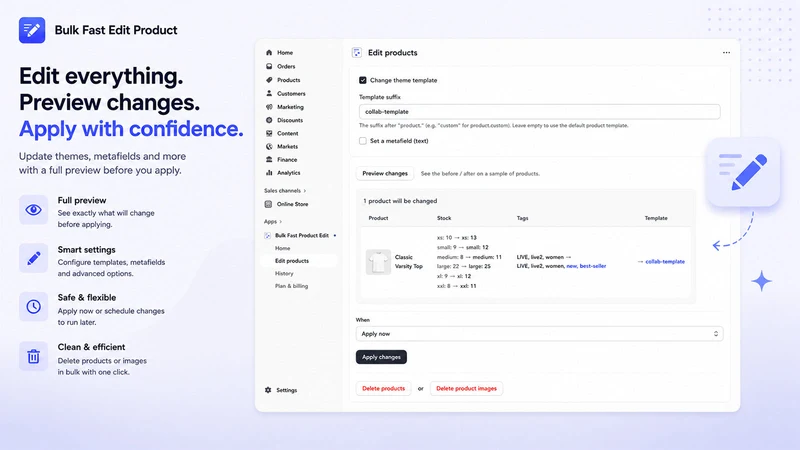Expand the Apps section chevron
Image resolution: width=800 pixels, height=450 pixels.
click(x=281, y=222)
